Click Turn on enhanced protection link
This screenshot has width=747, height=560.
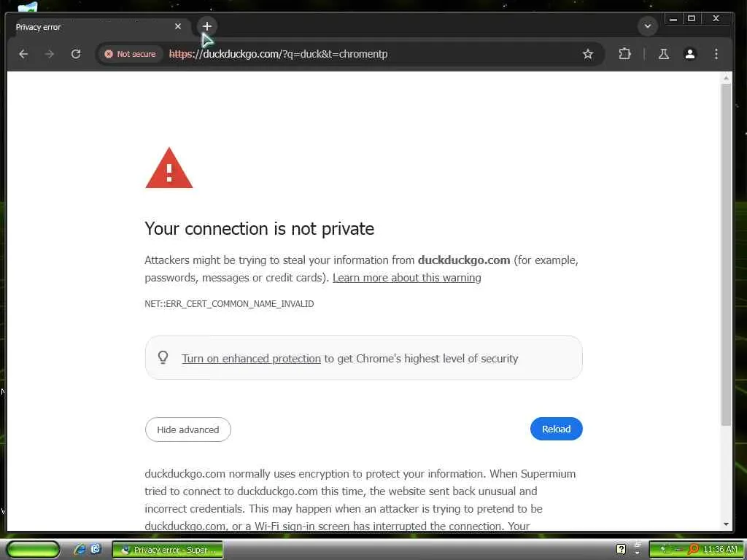pos(251,359)
